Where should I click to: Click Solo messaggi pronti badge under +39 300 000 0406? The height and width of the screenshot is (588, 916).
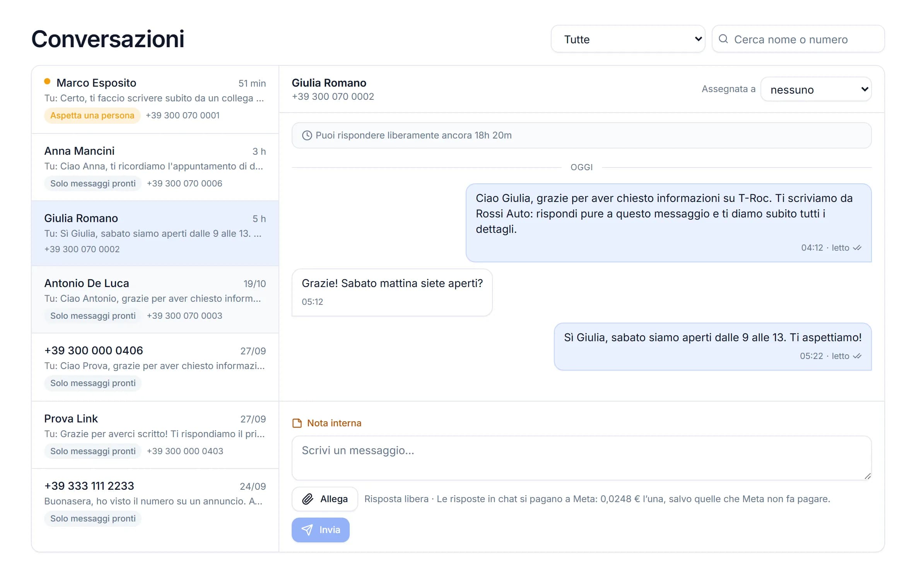coord(93,383)
